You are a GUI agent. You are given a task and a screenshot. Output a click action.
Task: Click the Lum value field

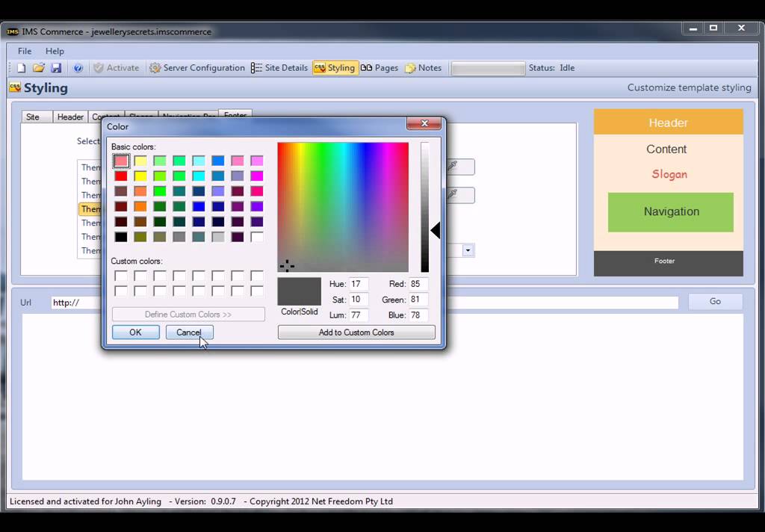[359, 315]
